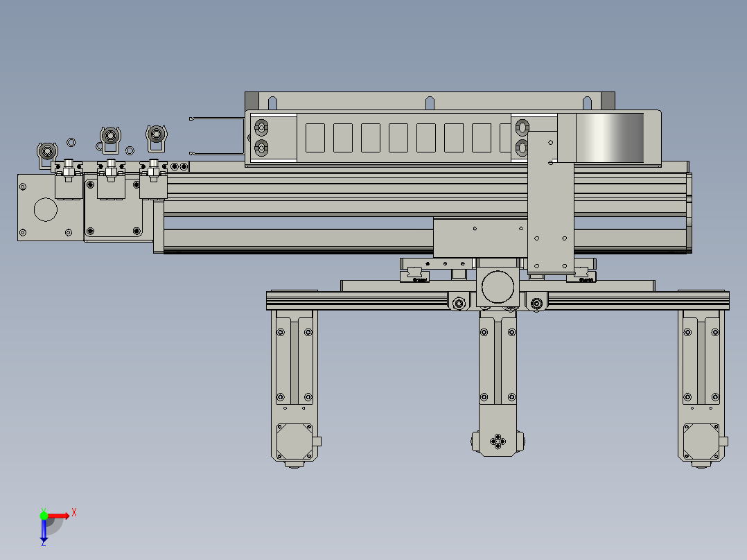Select the large circle on the left motor plate

[x=46, y=210]
